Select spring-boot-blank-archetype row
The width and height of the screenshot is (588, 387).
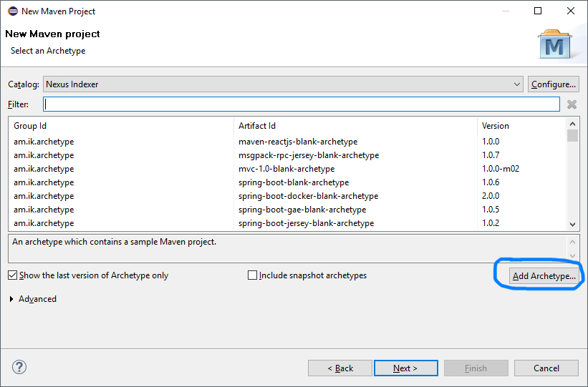(287, 182)
